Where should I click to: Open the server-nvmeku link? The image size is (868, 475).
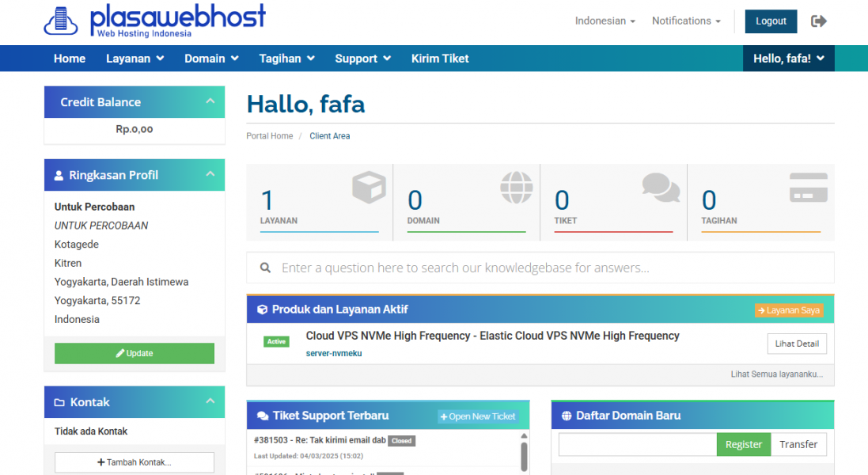[334, 354]
